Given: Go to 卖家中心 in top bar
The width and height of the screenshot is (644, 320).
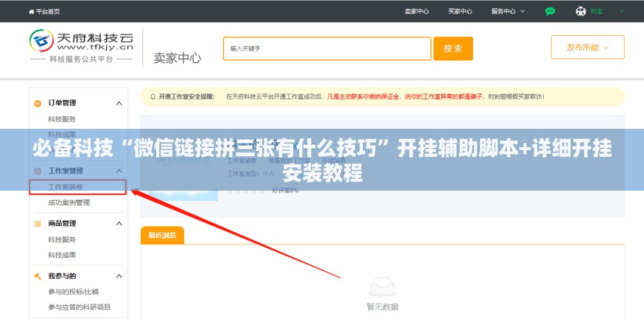Looking at the screenshot, I should (416, 11).
